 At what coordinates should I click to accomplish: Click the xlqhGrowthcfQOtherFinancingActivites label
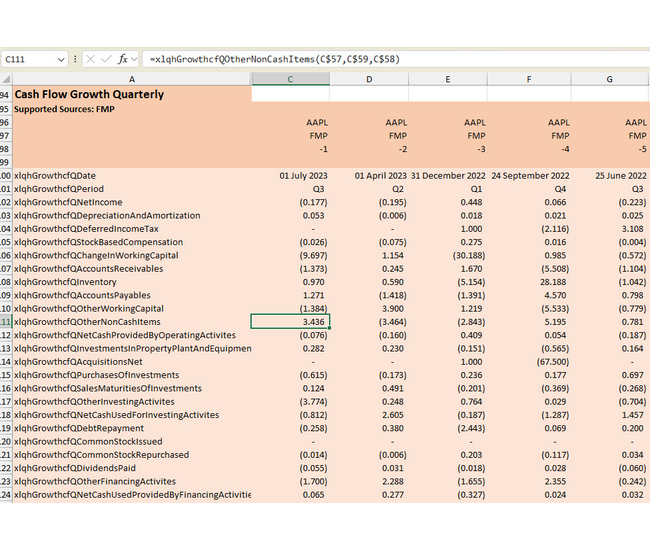coord(95,481)
